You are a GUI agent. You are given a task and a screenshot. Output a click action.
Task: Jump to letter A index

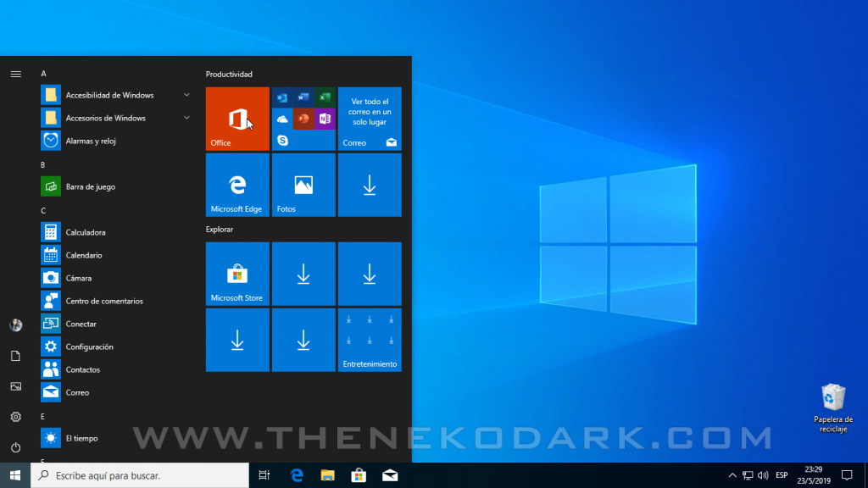44,74
